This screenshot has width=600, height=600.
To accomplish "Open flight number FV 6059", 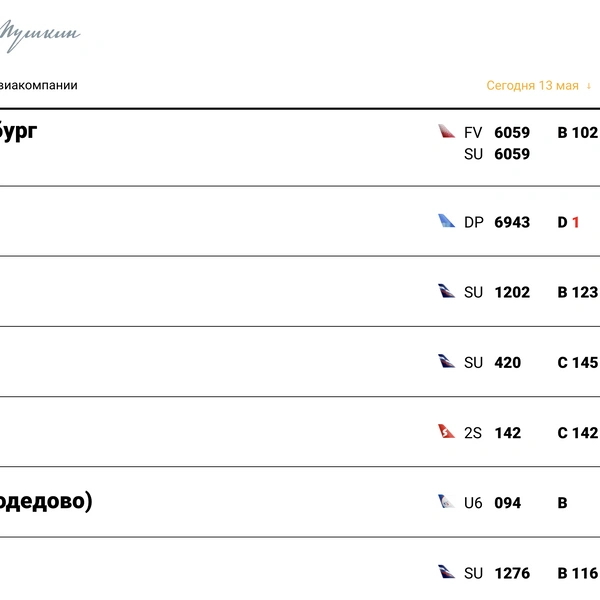I will tap(497, 132).
